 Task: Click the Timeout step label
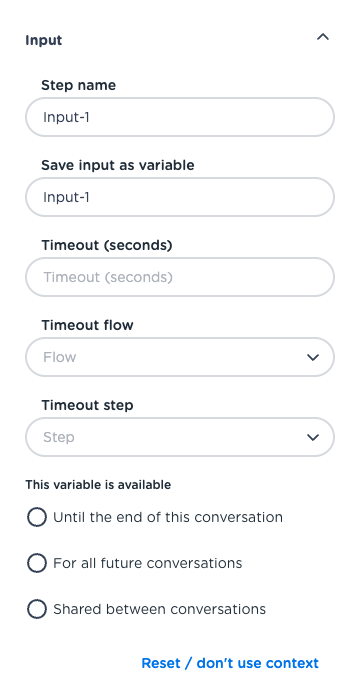point(87,405)
